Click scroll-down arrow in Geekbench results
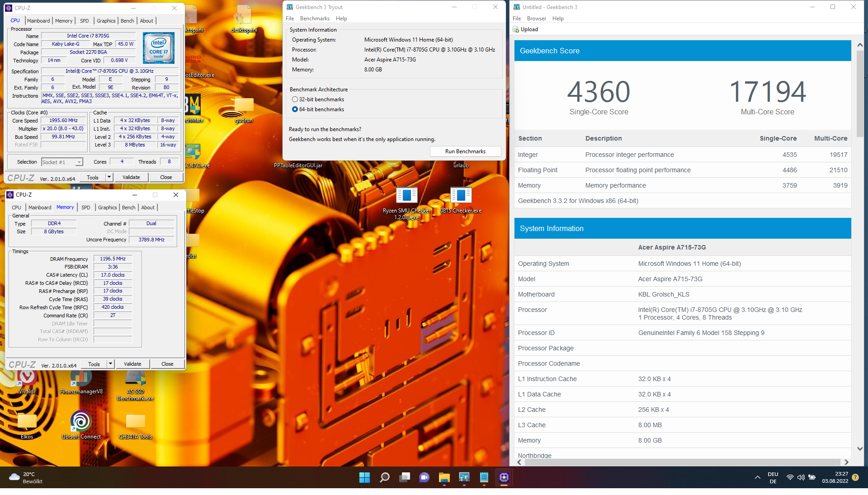This screenshot has width=868, height=495. (859, 449)
